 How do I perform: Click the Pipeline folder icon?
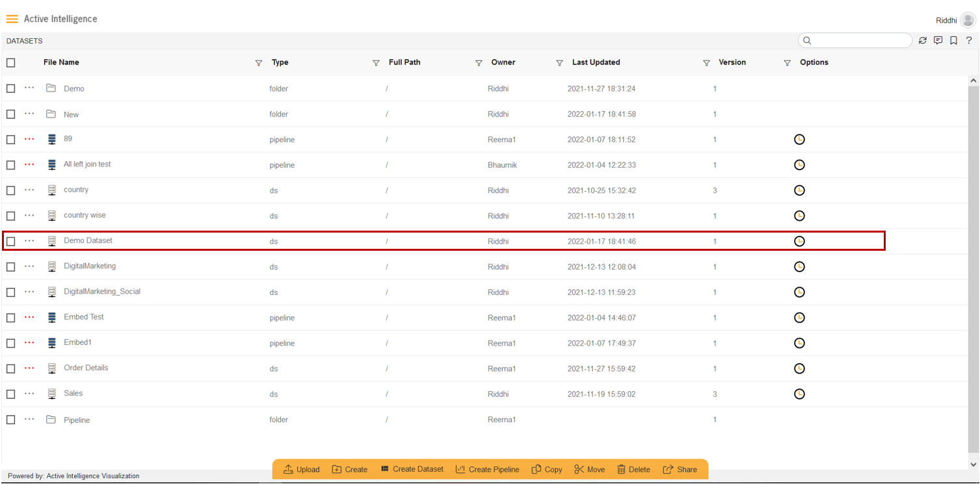tap(51, 420)
